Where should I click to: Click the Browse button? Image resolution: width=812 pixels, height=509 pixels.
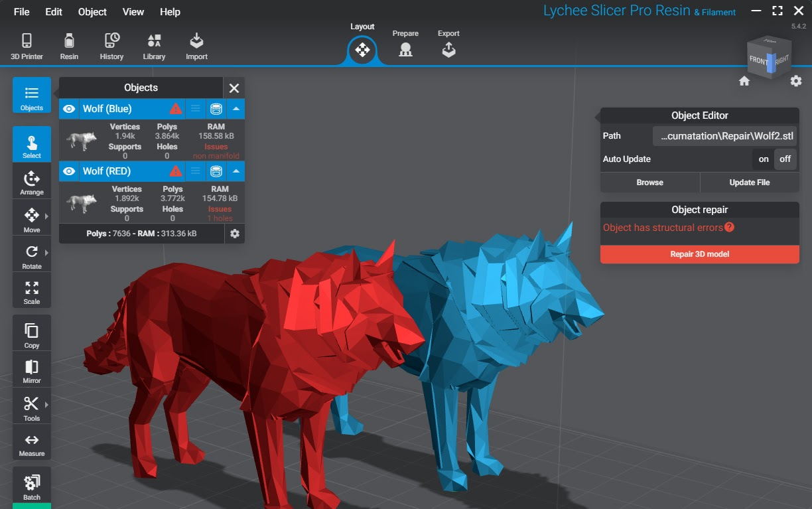pyautogui.click(x=649, y=182)
